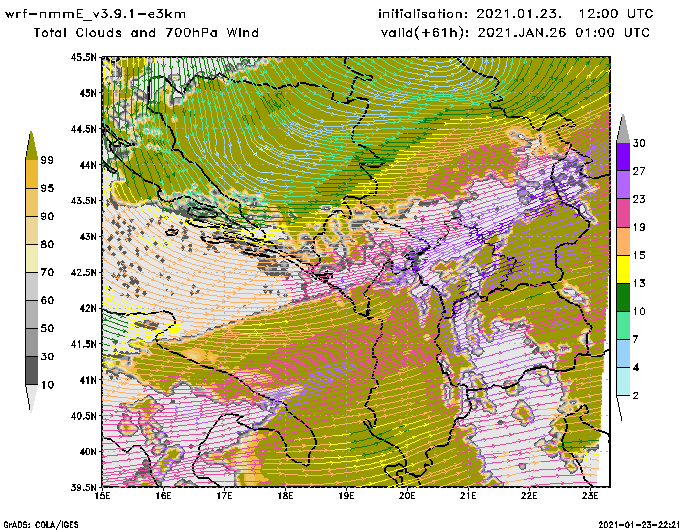The image size is (700, 530).
Task: Click the gray triangle atop wind legend
Action: (x=623, y=129)
